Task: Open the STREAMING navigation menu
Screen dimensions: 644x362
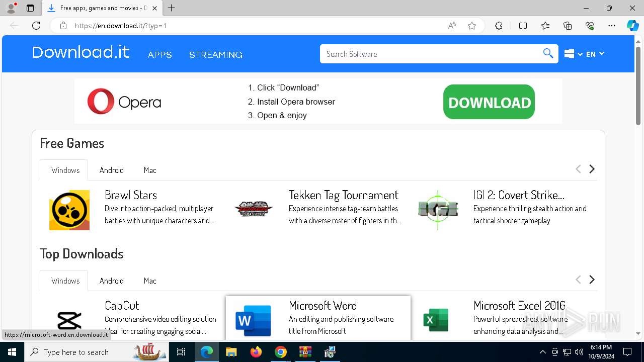Action: click(x=216, y=55)
